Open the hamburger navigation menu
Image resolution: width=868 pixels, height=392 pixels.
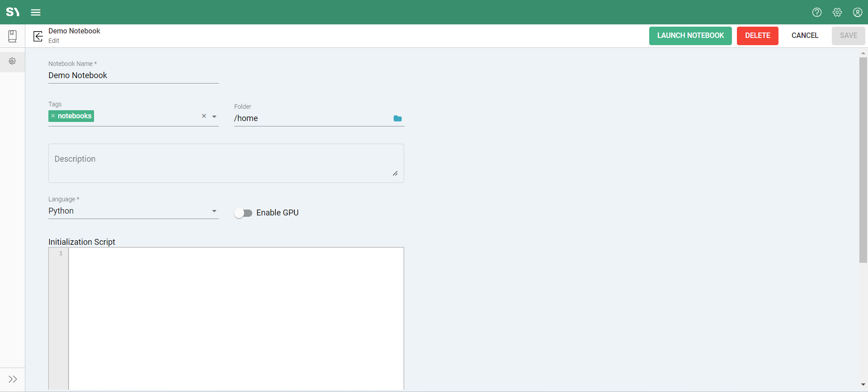(x=36, y=12)
